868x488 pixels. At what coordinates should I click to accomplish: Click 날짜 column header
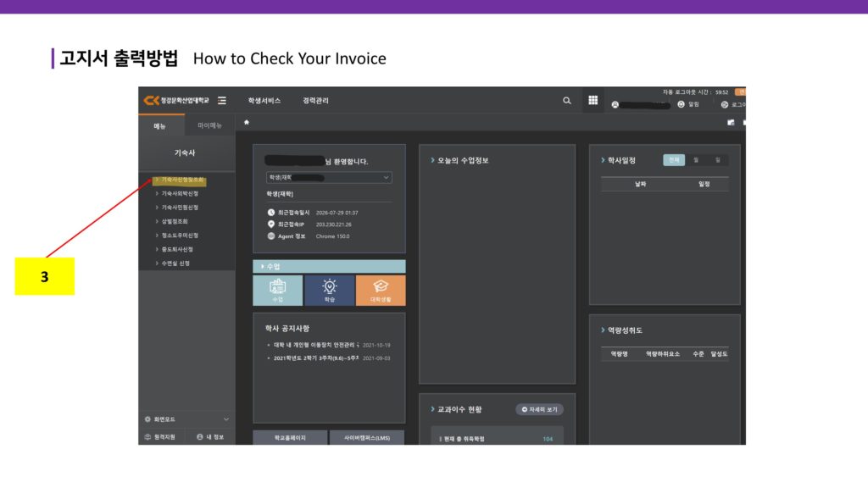[641, 184]
